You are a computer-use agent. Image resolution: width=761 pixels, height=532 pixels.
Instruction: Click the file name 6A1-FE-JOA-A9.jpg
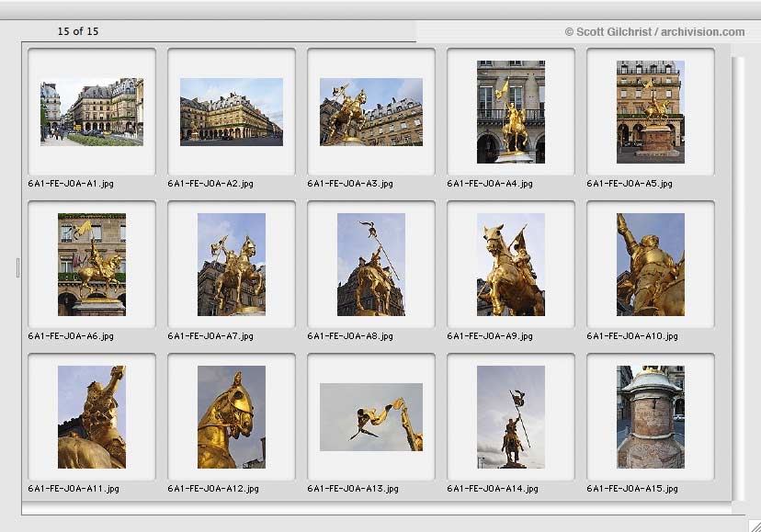pyautogui.click(x=490, y=336)
